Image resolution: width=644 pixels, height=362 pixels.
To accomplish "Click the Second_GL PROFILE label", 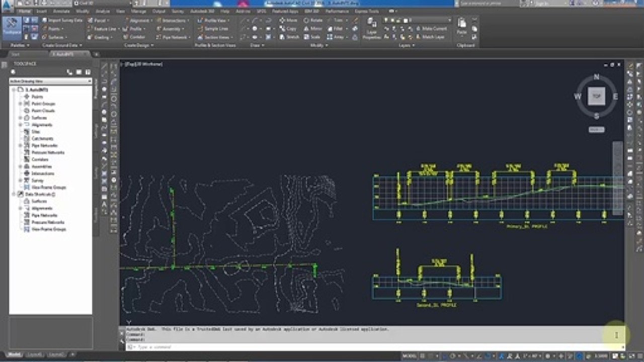I will [x=437, y=305].
